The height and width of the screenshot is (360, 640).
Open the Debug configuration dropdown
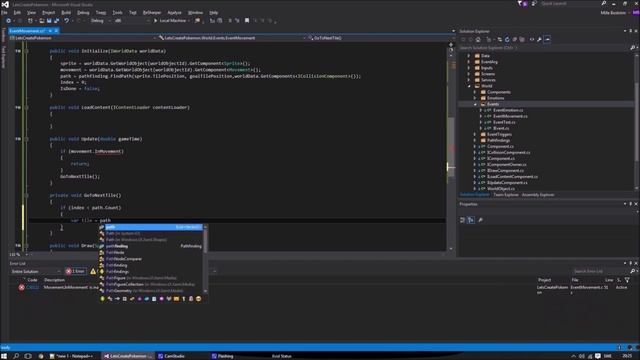(x=100, y=20)
